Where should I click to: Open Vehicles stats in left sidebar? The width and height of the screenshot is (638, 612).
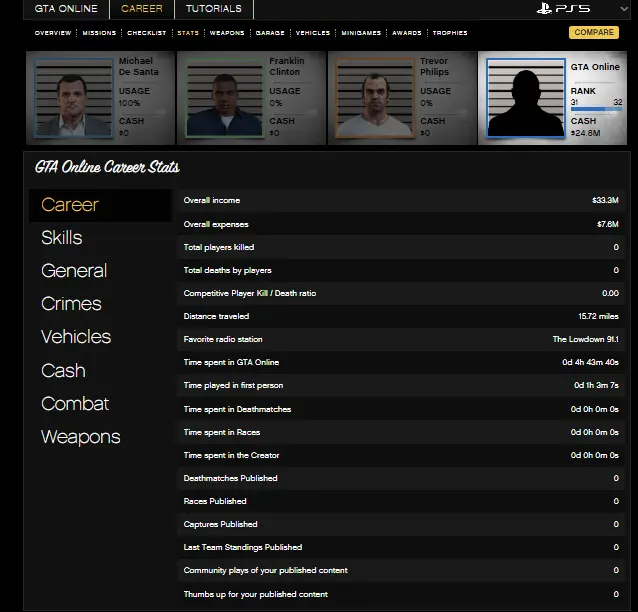[x=76, y=337]
